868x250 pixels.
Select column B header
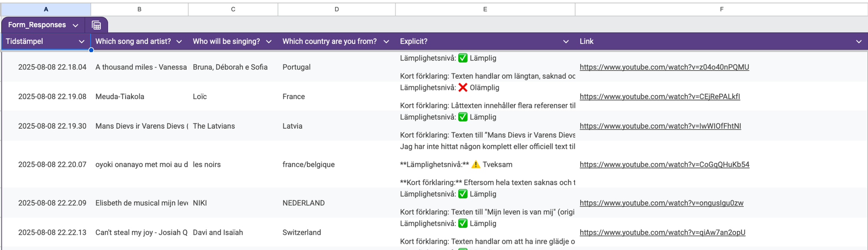[139, 9]
